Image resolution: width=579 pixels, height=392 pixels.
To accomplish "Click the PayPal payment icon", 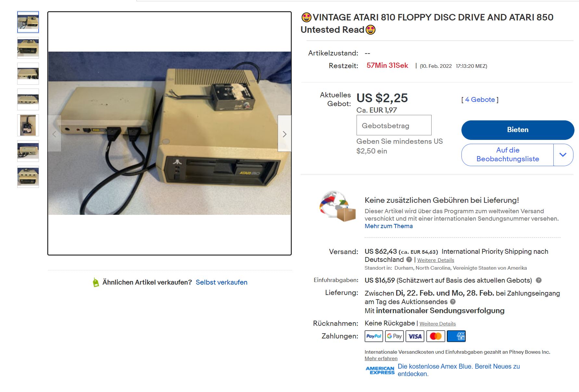I will (x=374, y=336).
